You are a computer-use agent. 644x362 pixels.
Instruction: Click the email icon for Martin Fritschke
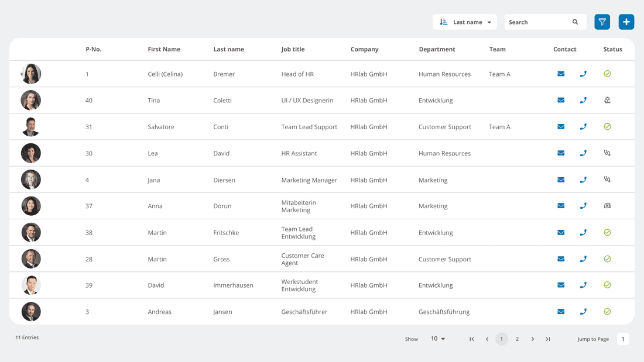click(x=561, y=232)
